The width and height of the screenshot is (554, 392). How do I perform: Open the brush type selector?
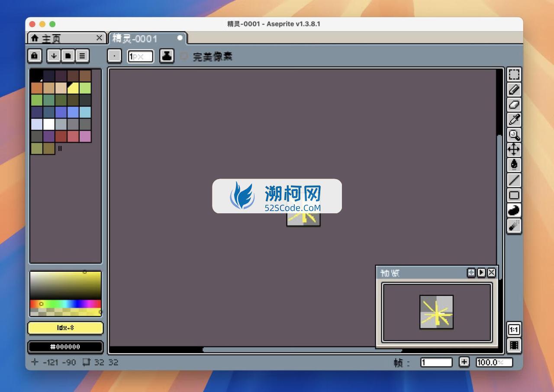click(114, 56)
